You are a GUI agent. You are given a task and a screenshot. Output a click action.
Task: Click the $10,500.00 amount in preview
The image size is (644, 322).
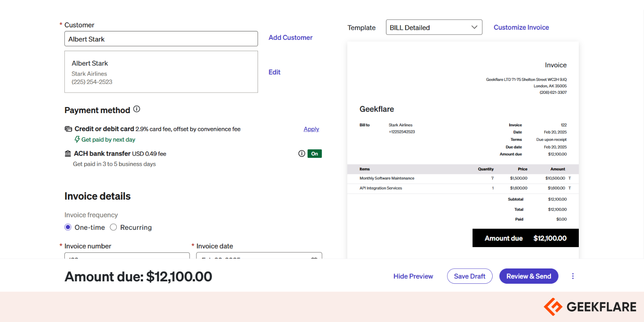pyautogui.click(x=555, y=178)
